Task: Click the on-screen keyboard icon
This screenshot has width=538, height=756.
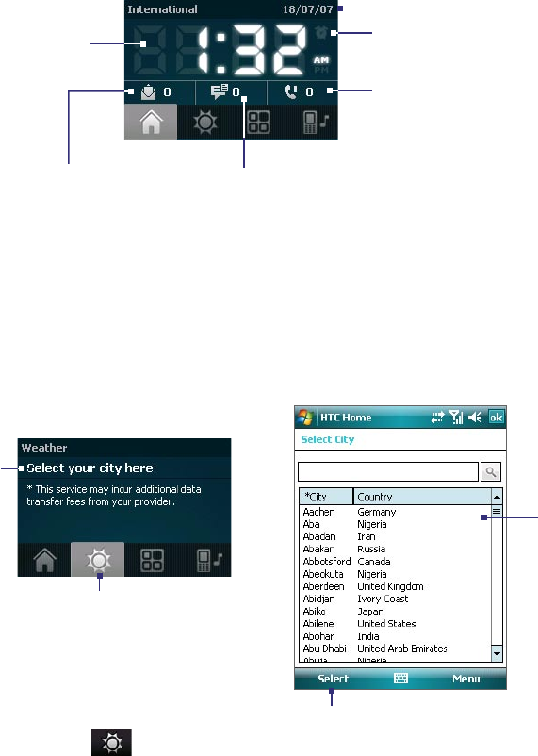Action: pos(400,679)
